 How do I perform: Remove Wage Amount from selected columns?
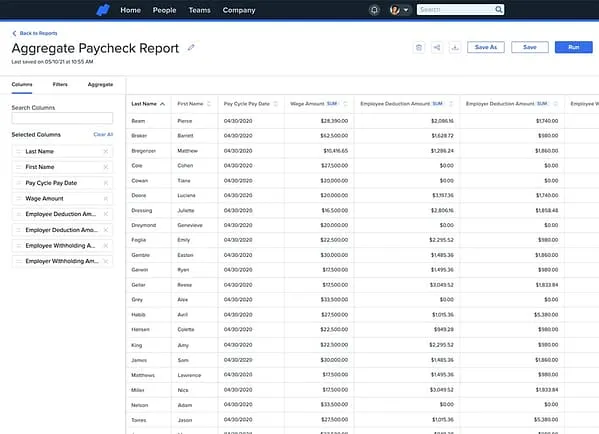(x=106, y=199)
